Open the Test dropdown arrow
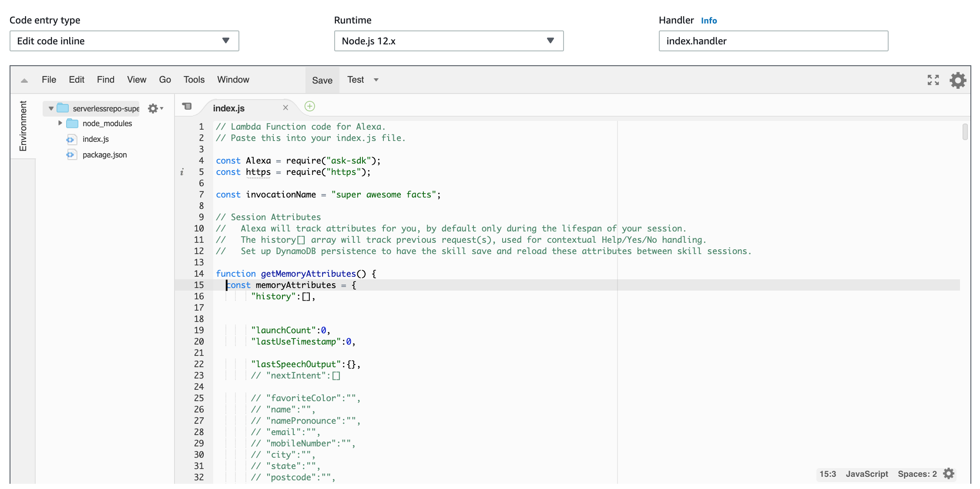 (x=376, y=80)
